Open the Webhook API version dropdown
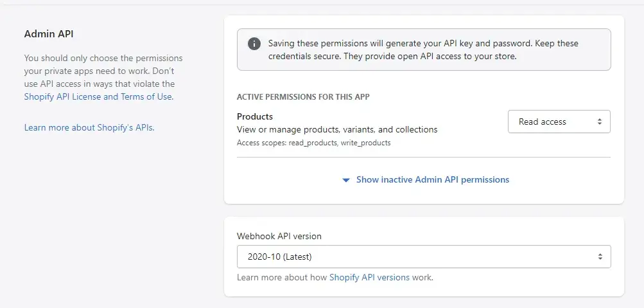Viewport: 644px width, 308px height. (423, 257)
